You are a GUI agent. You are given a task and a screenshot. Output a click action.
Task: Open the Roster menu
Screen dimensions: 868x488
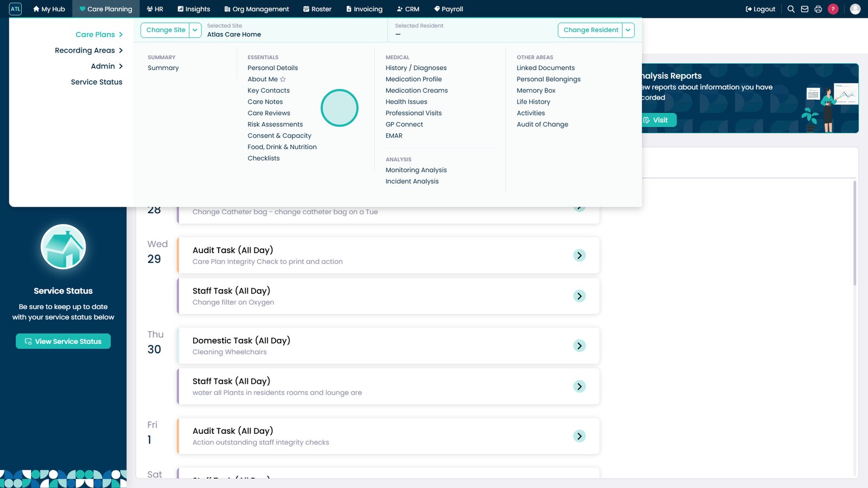(317, 9)
